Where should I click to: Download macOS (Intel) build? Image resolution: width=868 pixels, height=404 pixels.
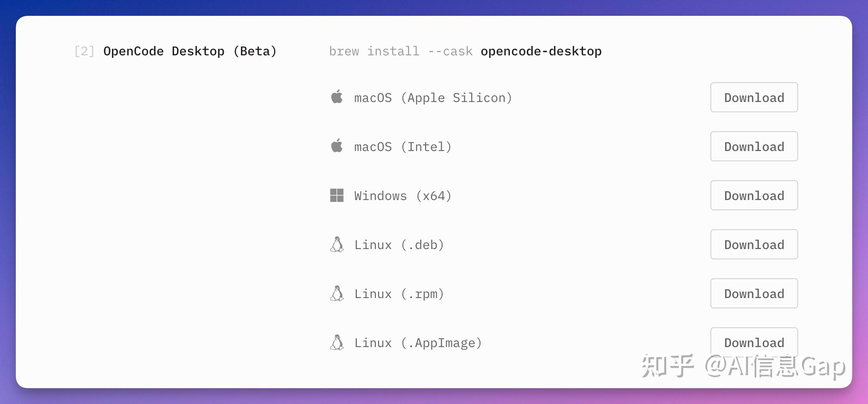point(753,146)
